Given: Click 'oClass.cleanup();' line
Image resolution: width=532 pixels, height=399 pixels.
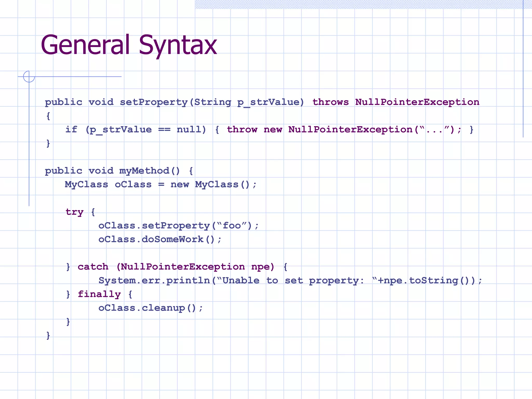Looking at the screenshot, I should tap(151, 308).
